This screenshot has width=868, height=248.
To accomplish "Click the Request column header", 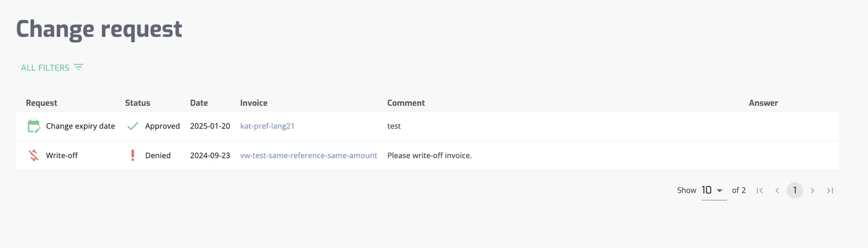I will 42,103.
